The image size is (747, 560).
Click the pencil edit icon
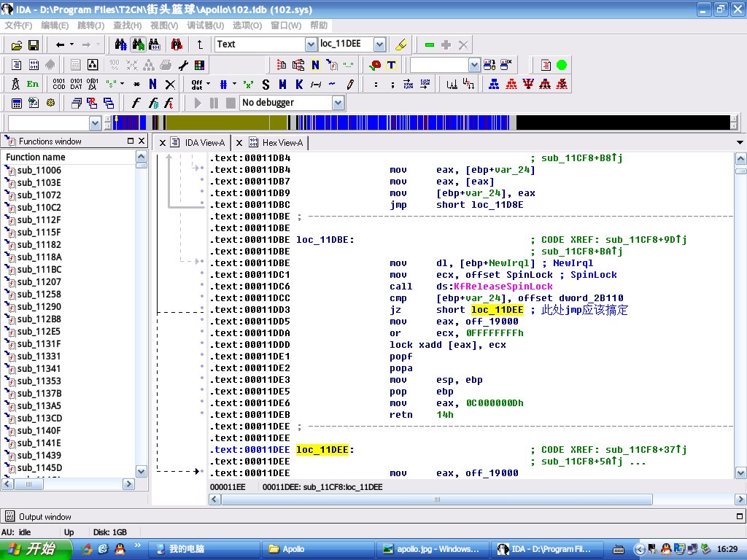click(350, 84)
